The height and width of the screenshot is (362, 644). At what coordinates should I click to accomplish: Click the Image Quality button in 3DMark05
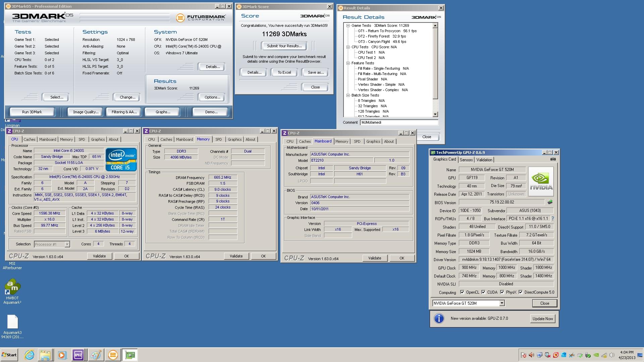point(86,112)
